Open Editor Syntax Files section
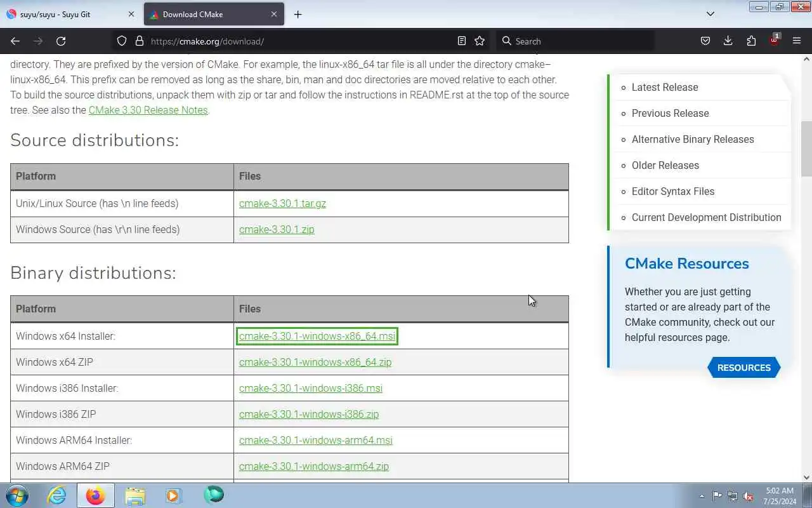The width and height of the screenshot is (812, 508). [673, 191]
